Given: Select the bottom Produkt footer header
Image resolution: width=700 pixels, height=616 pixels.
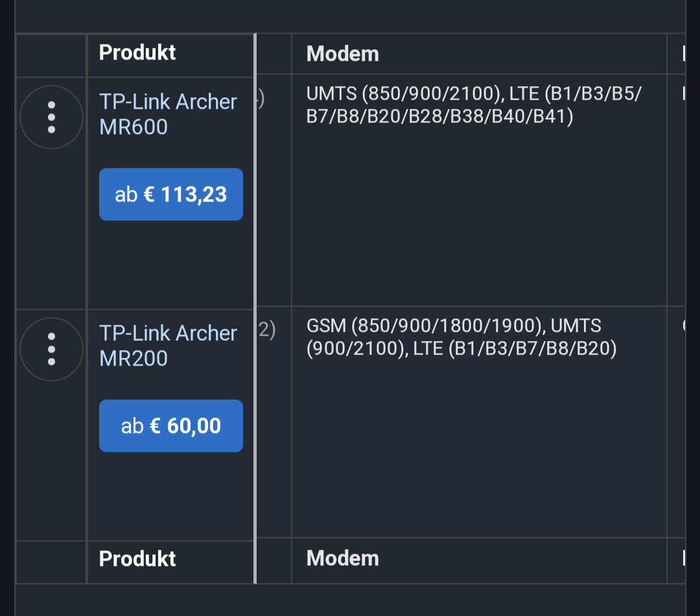Looking at the screenshot, I should pos(137,559).
